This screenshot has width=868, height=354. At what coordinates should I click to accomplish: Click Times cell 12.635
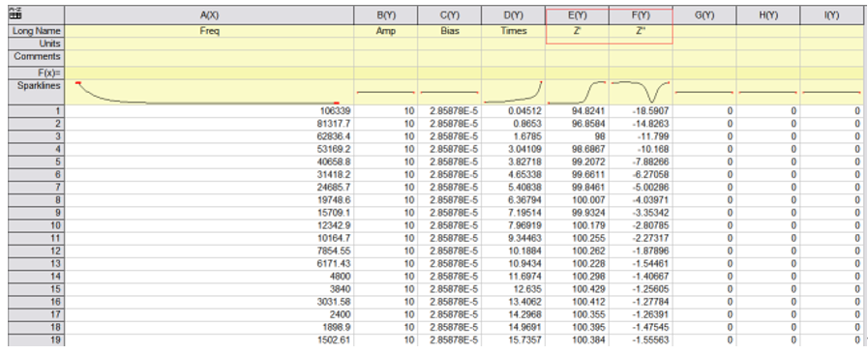513,289
